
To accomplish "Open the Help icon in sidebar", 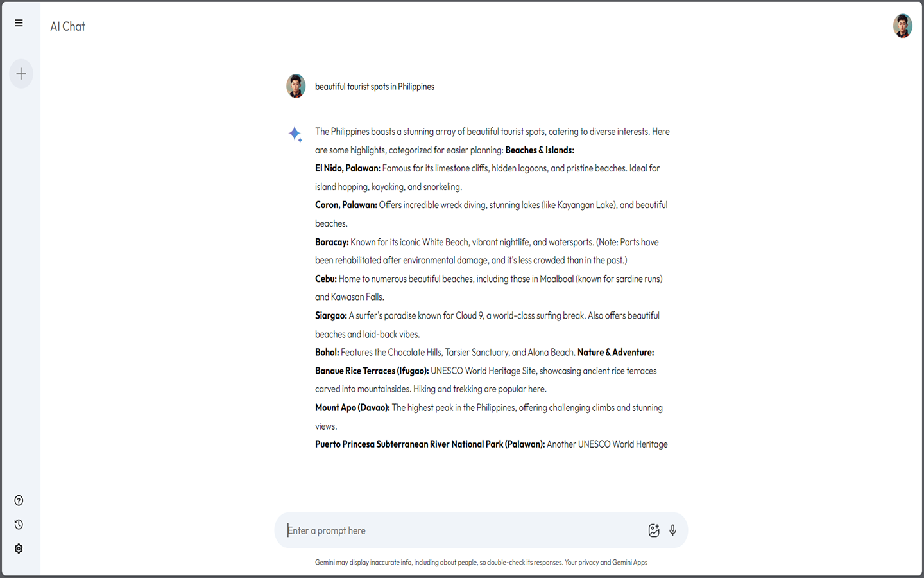I will [19, 500].
